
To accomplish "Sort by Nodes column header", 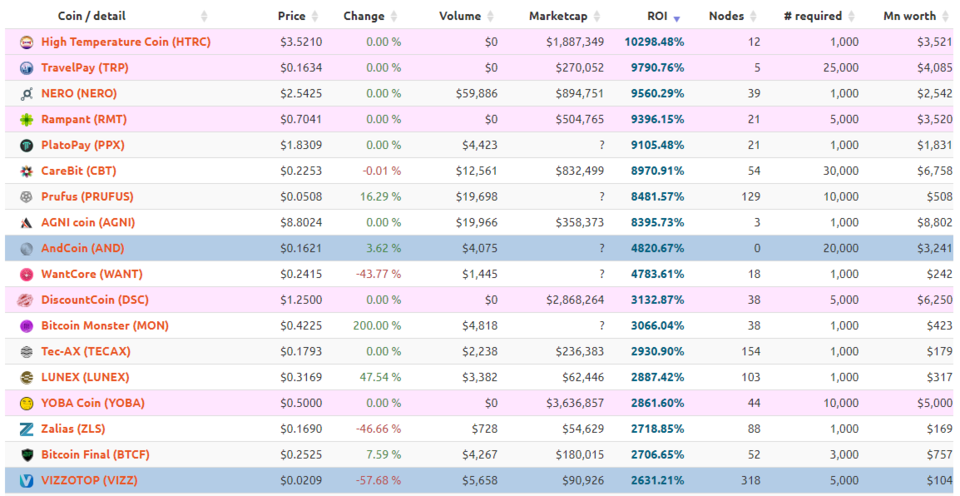I will click(725, 16).
